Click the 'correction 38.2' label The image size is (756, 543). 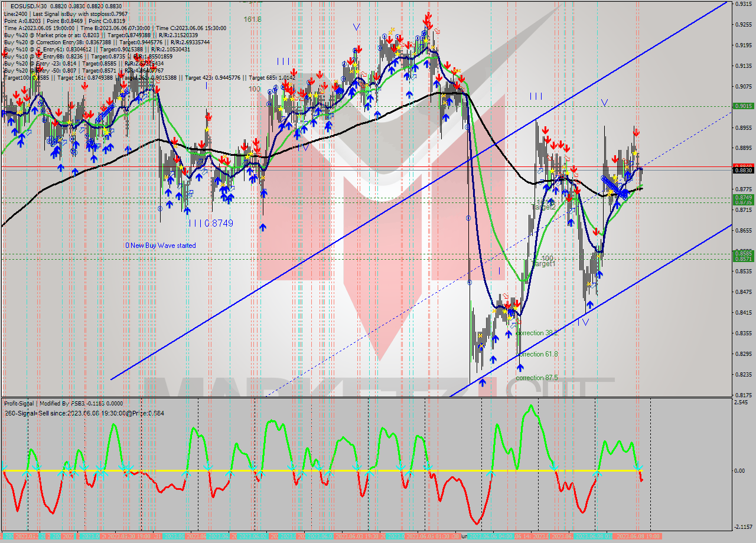[x=537, y=333]
